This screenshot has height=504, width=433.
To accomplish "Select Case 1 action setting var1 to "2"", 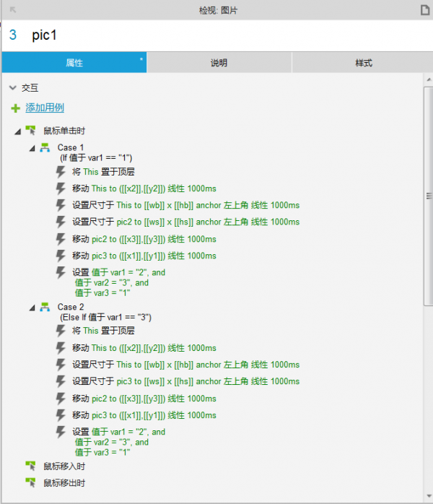I will point(118,273).
